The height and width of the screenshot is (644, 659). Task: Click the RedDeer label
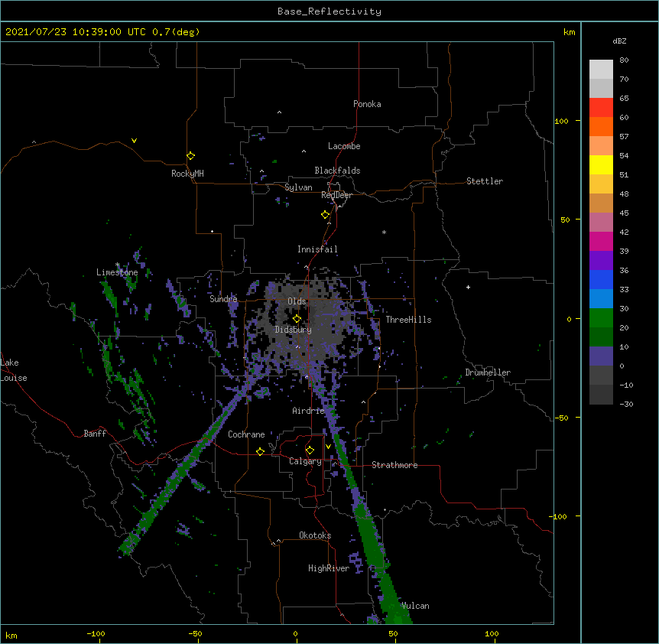click(x=336, y=195)
